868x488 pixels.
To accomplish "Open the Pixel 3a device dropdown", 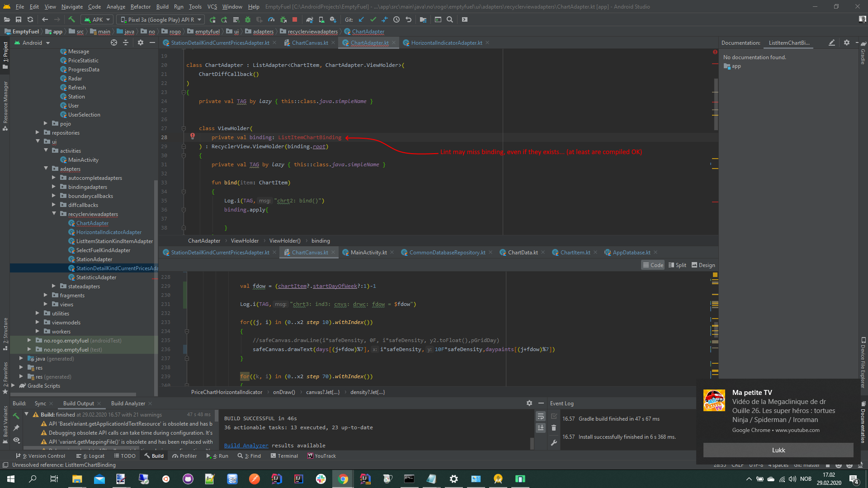I will coord(160,19).
